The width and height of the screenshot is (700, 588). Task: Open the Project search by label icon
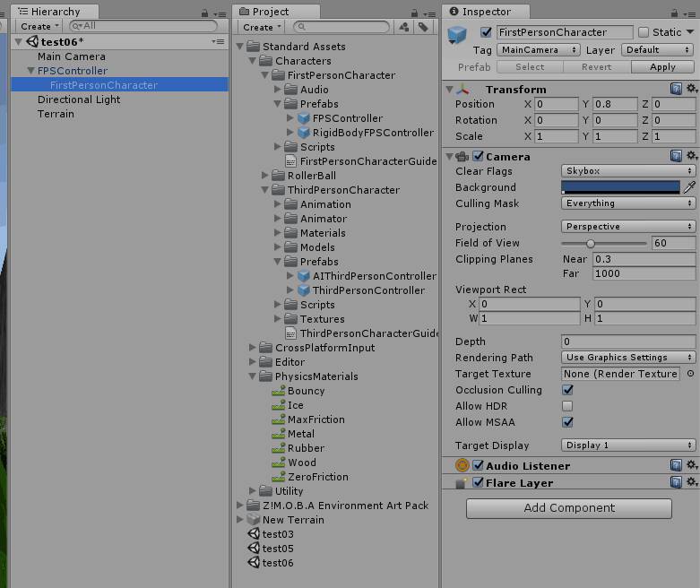point(423,27)
